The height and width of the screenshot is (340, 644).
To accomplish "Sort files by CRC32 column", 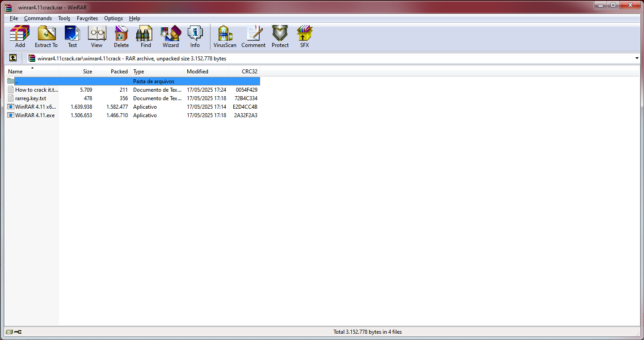I will click(x=244, y=71).
